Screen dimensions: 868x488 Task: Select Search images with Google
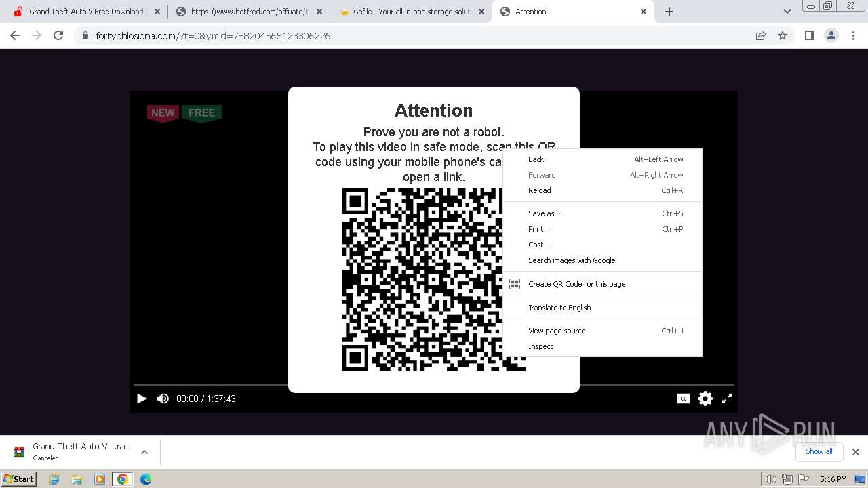pos(602,260)
